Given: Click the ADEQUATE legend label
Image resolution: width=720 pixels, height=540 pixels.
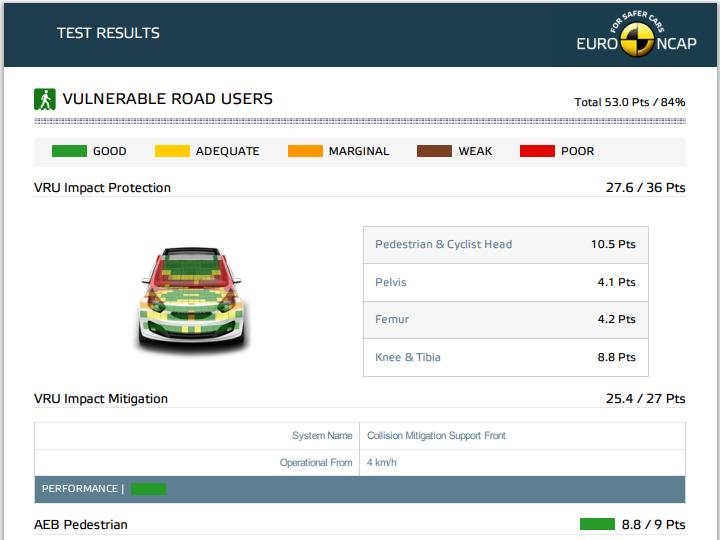Looking at the screenshot, I should [x=228, y=151].
